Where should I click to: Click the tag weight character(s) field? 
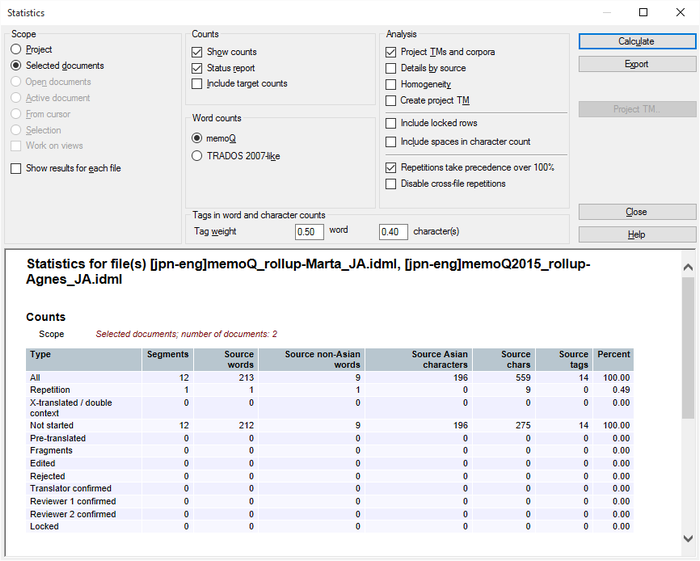click(393, 232)
